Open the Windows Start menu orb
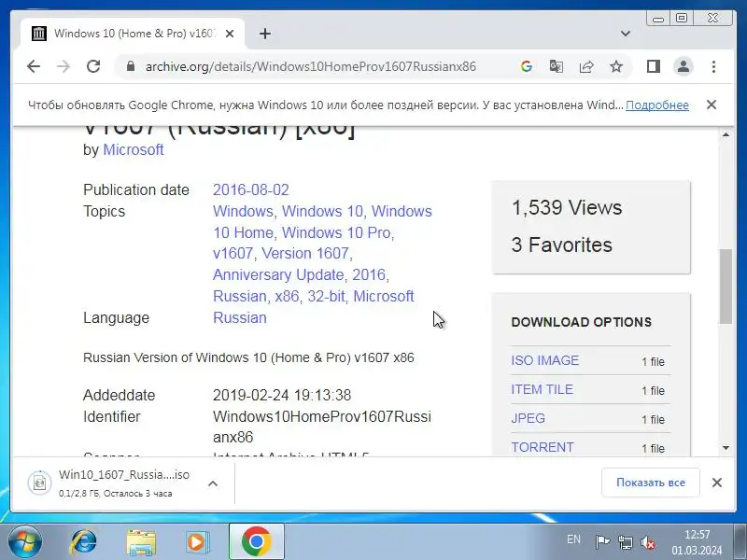The height and width of the screenshot is (560, 747). (x=24, y=542)
